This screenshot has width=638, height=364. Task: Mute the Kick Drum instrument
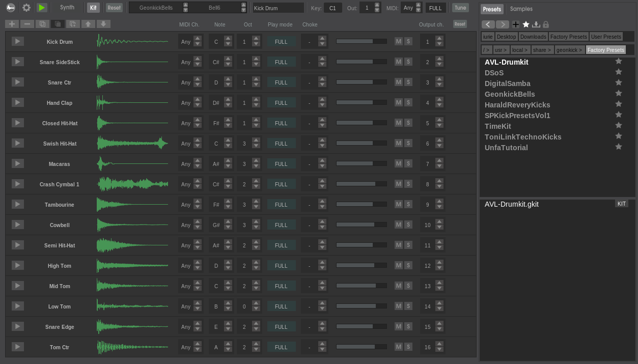pos(399,41)
